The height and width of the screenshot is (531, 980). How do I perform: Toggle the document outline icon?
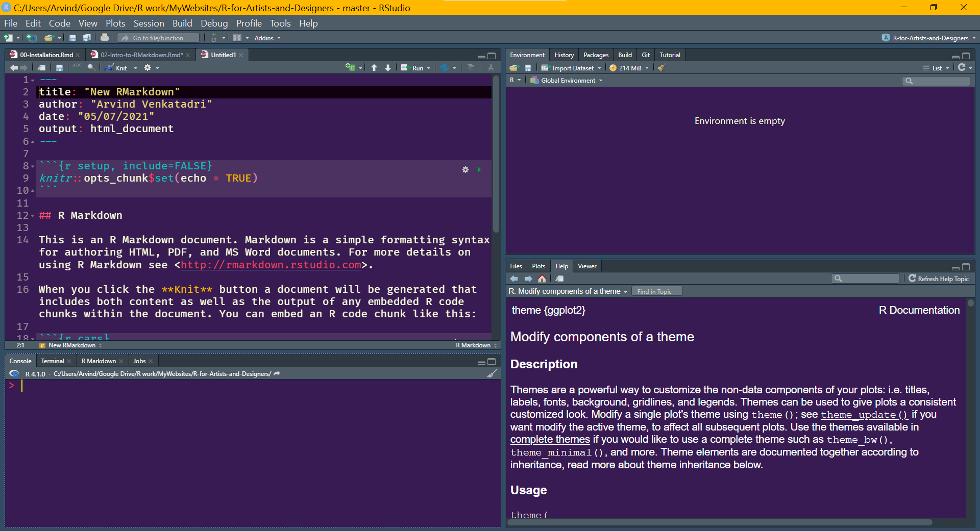(471, 68)
